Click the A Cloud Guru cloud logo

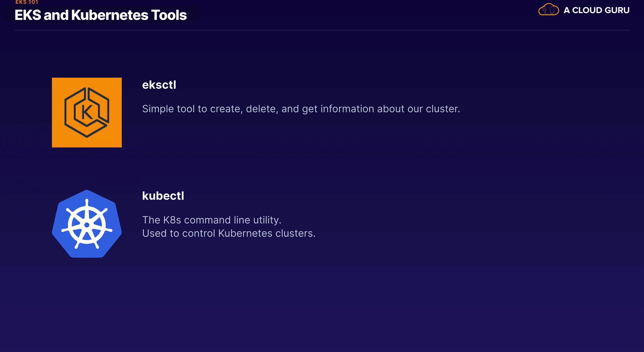point(548,10)
